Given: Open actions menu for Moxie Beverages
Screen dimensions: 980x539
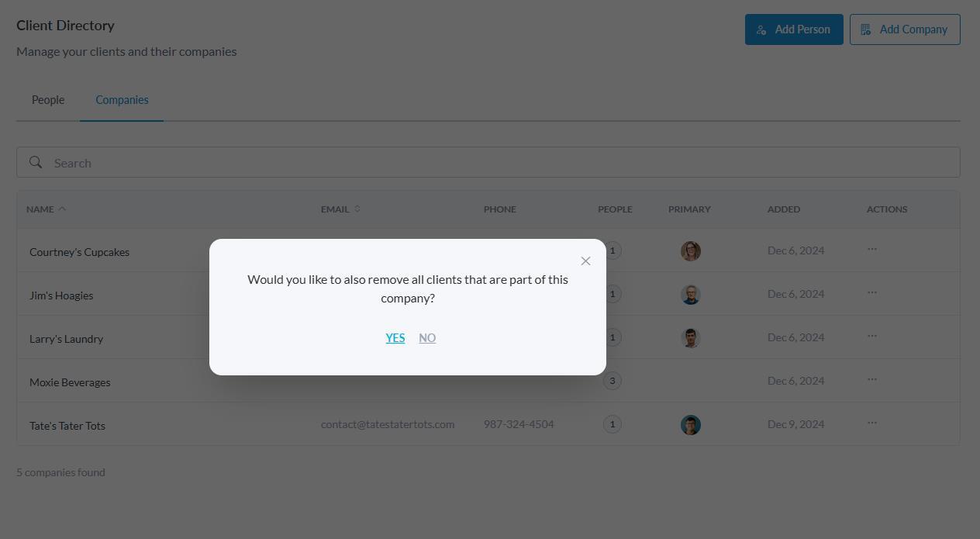Looking at the screenshot, I should 872,380.
